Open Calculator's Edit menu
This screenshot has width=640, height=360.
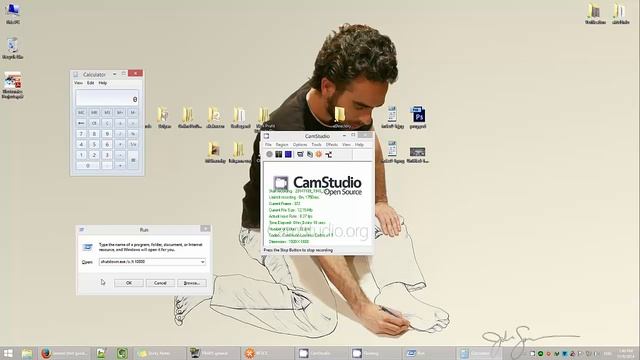click(x=91, y=83)
